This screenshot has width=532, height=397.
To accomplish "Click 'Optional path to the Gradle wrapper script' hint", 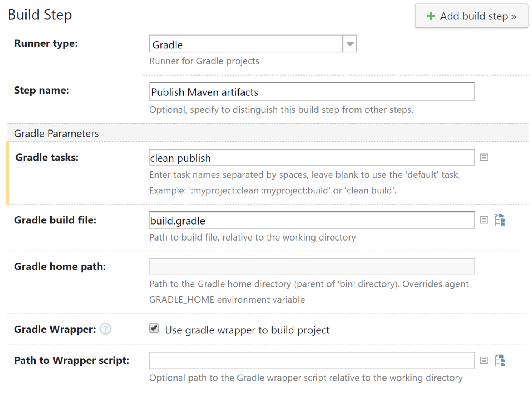I will click(x=306, y=378).
